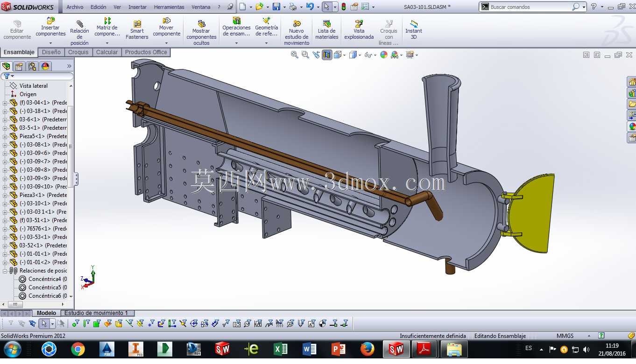This screenshot has height=364, width=636.
Task: Activate Mover componente tool
Action: 167,28
